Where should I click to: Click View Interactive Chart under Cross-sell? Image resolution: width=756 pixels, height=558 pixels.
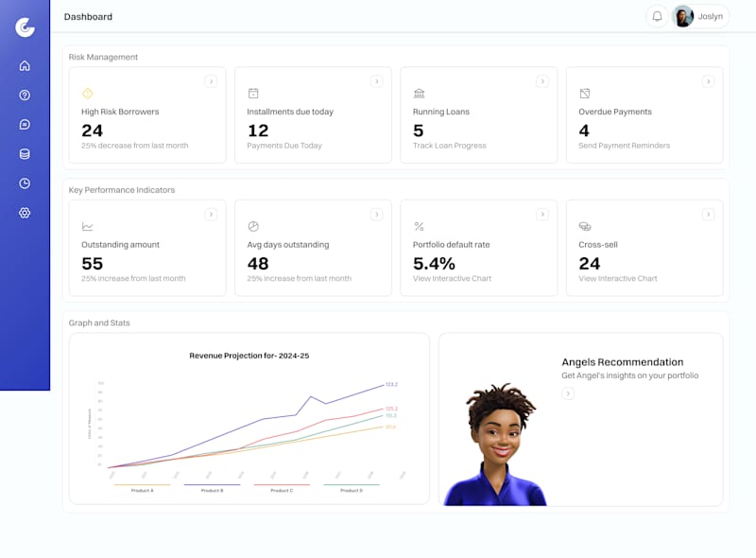click(x=618, y=278)
